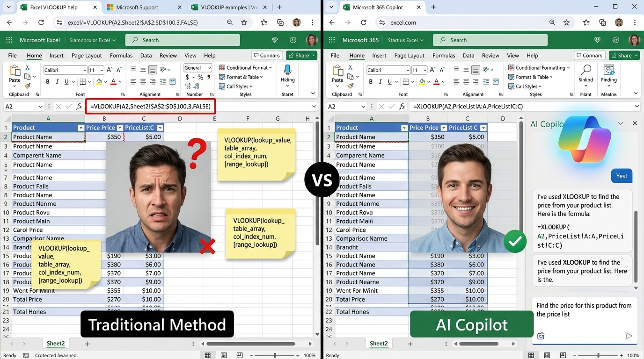
Task: Click the Sinlind magnifier icon in right ribbon
Action: coord(585,71)
